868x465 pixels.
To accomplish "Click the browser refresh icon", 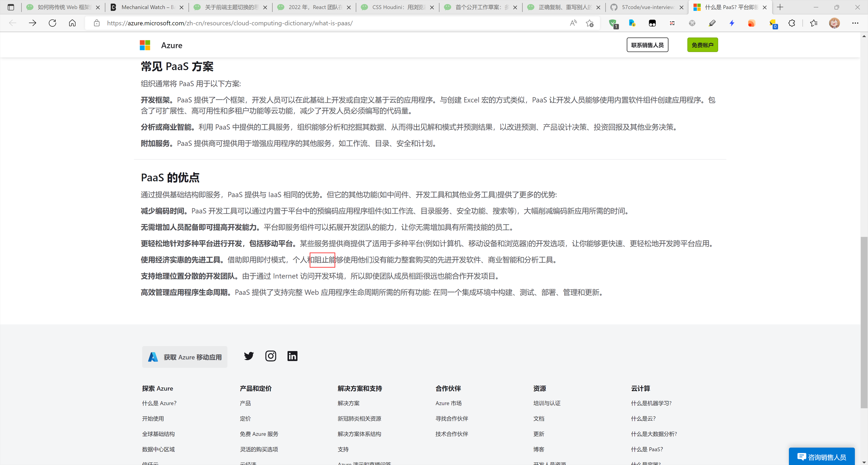I will point(52,23).
